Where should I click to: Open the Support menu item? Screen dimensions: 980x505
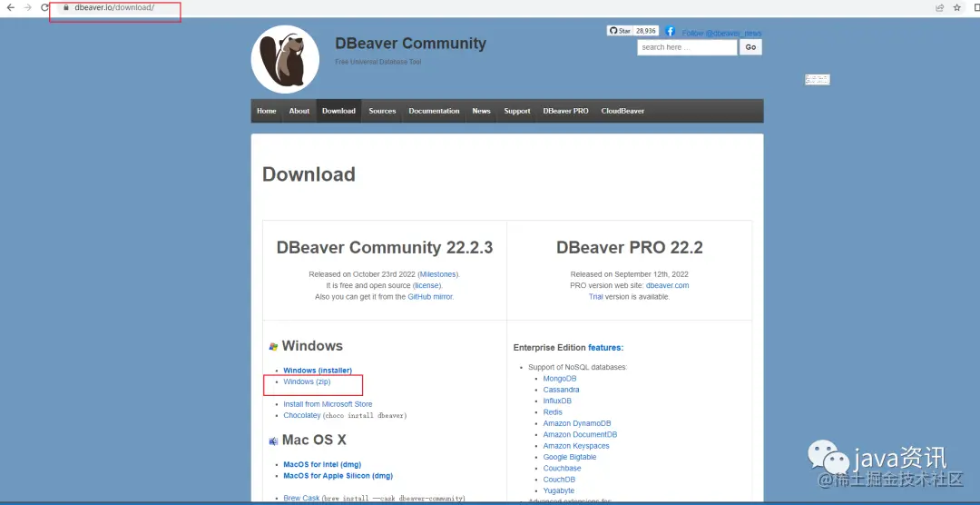(x=517, y=111)
